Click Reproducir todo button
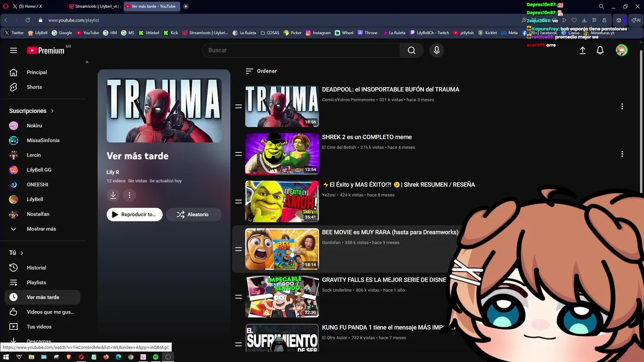 coord(134,215)
